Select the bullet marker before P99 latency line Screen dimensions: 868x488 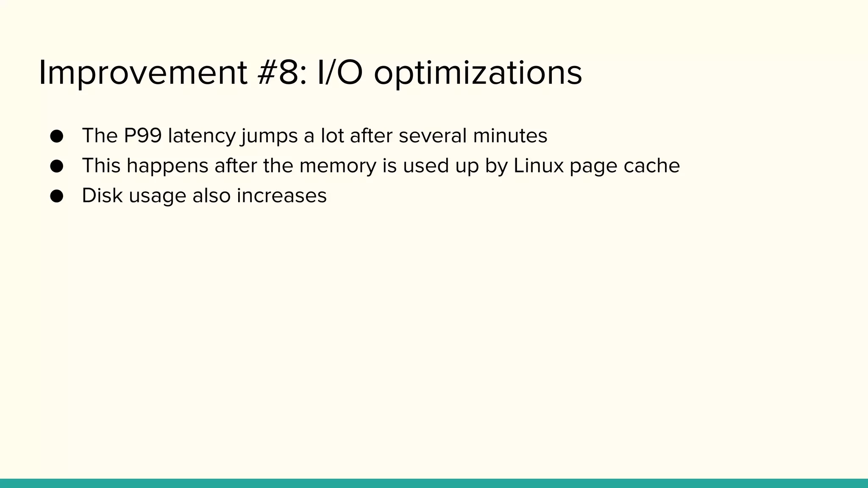click(x=56, y=136)
